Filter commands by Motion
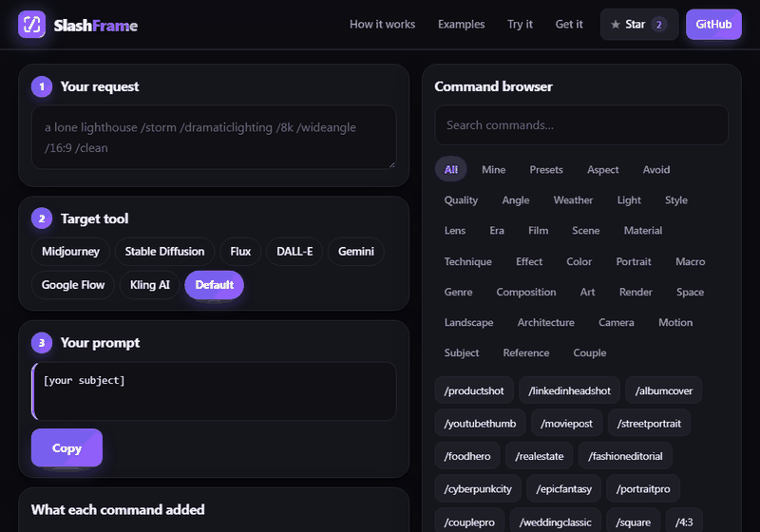 [675, 323]
